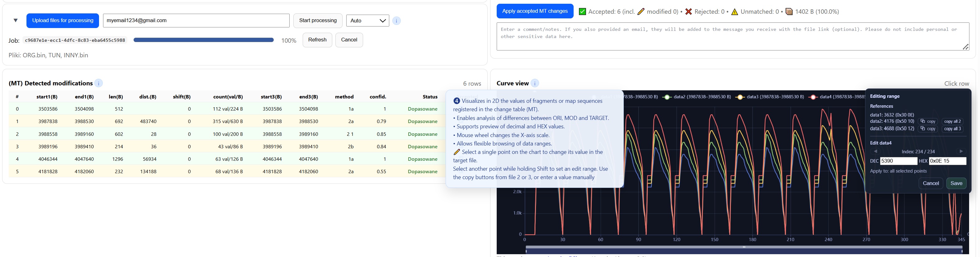Select table row 4 starting at 4046344
980x257 pixels.
[227, 159]
